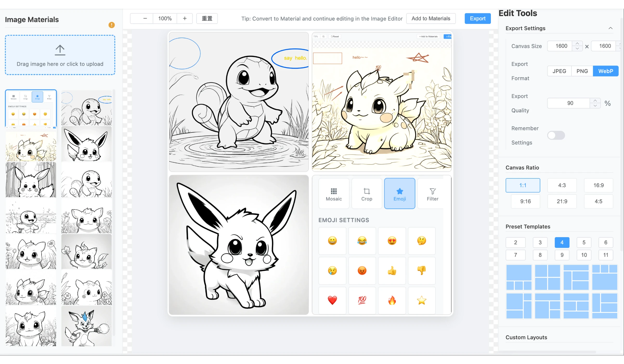
Task: Collapse the Export Settings section
Action: 610,28
